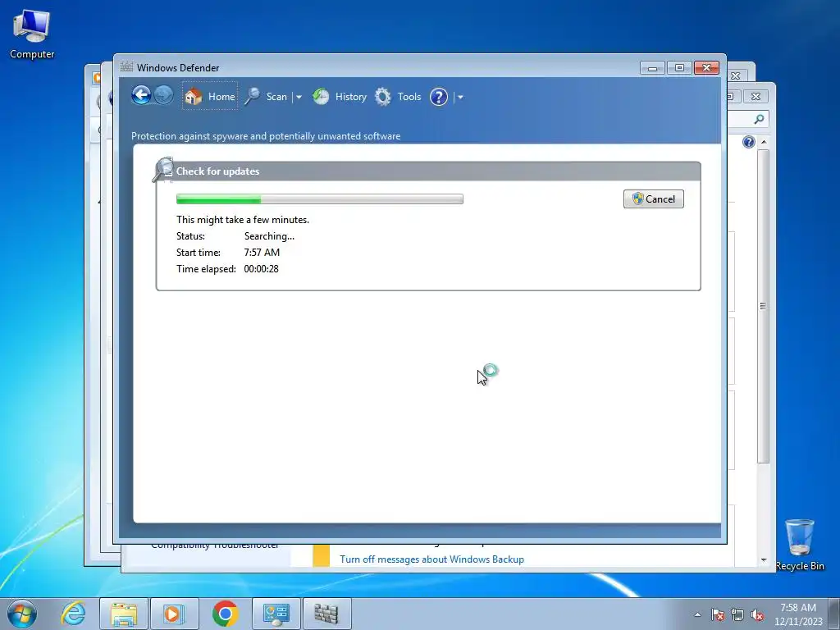Click the Windows Defender taskbar button

point(326,614)
